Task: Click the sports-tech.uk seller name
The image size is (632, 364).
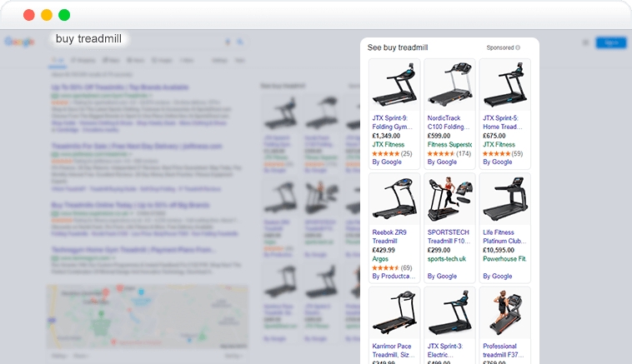Action: point(447,259)
